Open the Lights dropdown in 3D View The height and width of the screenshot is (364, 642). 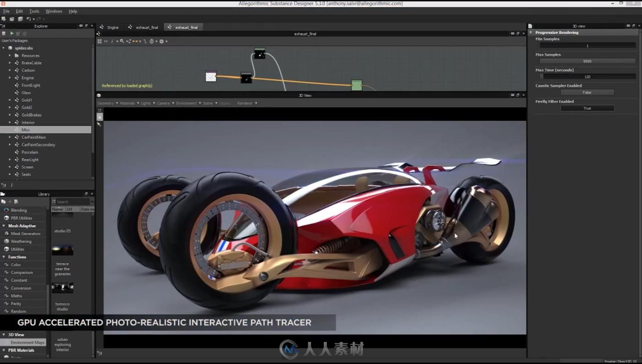148,103
